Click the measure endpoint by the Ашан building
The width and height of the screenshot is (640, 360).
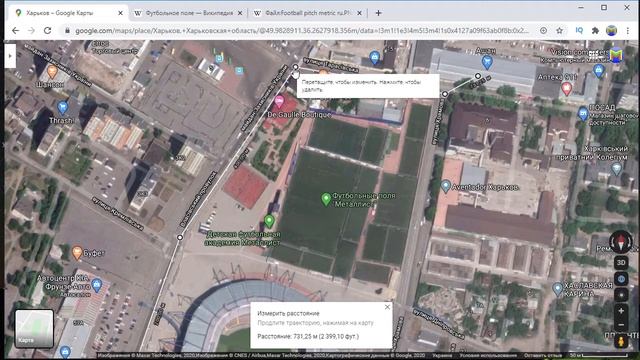coord(478,76)
